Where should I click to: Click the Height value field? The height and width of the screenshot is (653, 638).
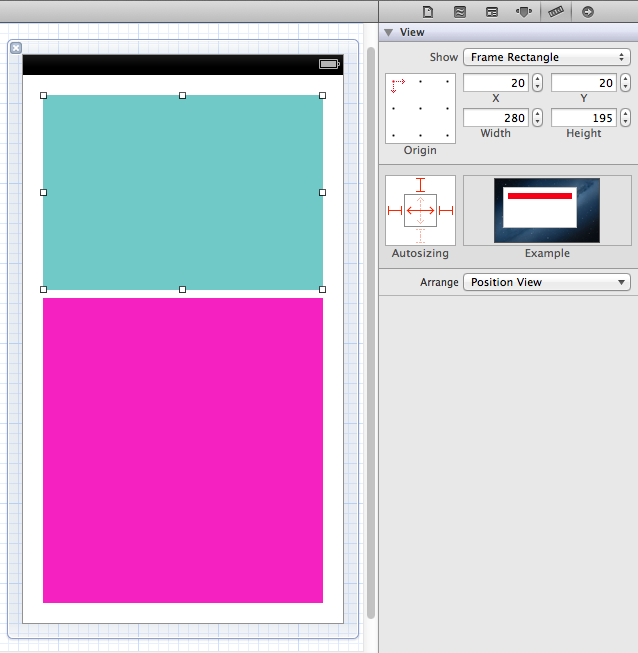pos(583,118)
